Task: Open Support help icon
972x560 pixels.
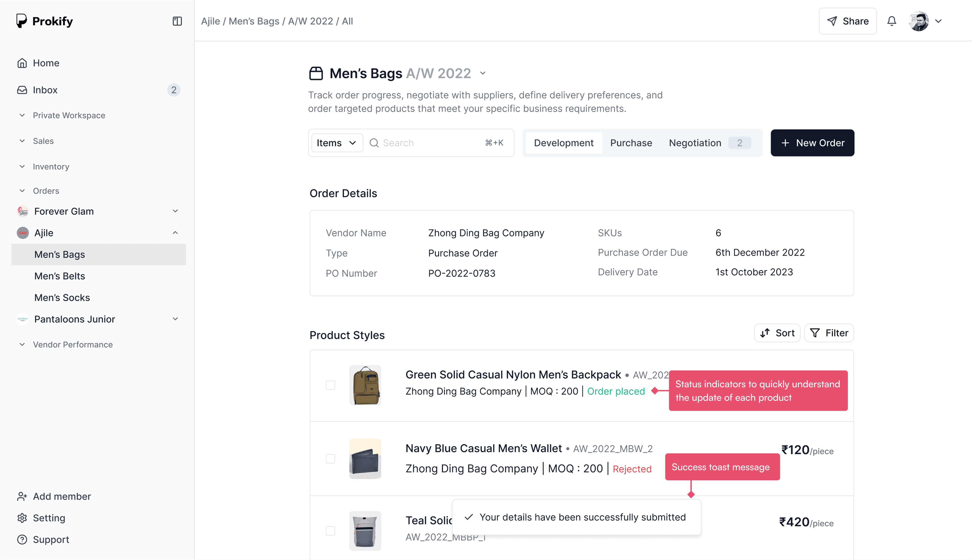Action: (22, 539)
